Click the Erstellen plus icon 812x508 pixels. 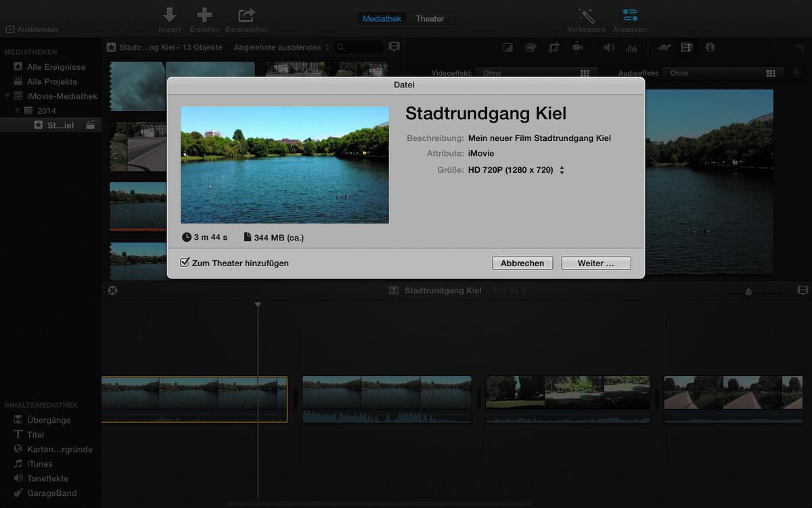coord(204,14)
